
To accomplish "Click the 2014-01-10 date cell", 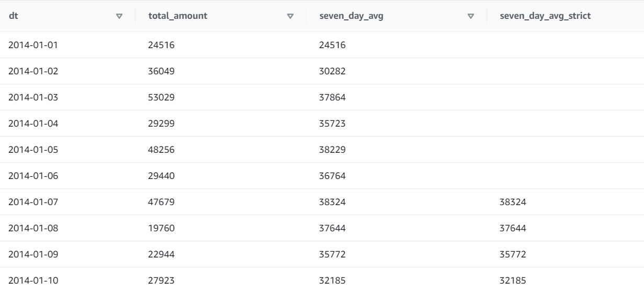I will click(33, 280).
